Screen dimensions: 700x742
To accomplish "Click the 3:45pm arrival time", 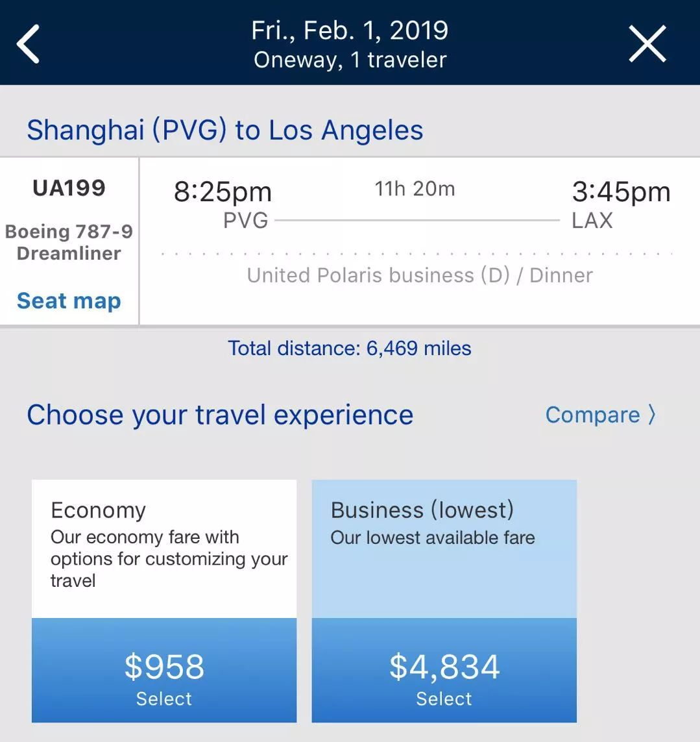I will [x=621, y=192].
